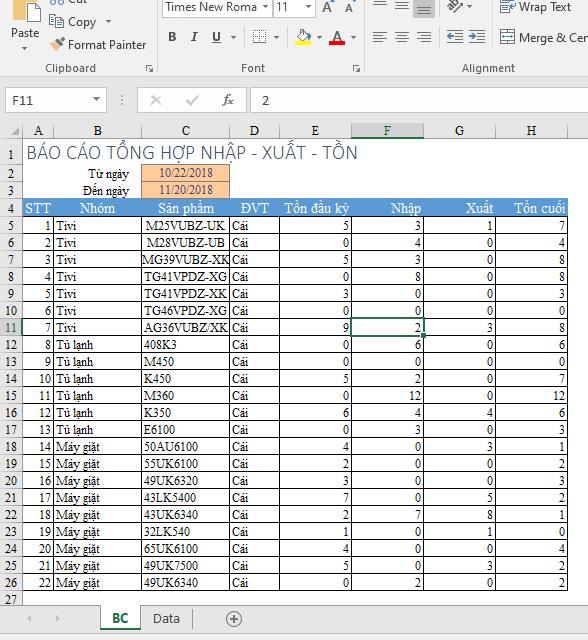588x640 pixels.
Task: Click product cell AG36VUBZ/XK
Action: point(186,328)
